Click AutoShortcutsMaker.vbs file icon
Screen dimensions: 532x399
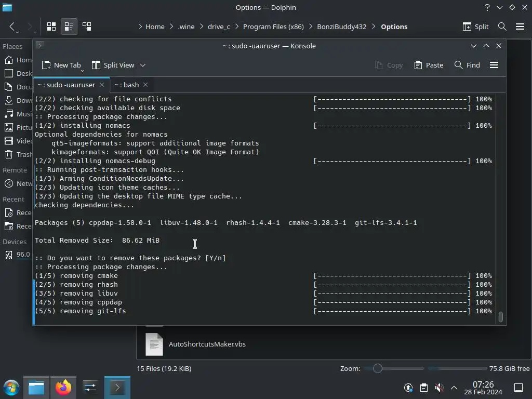[x=154, y=344]
